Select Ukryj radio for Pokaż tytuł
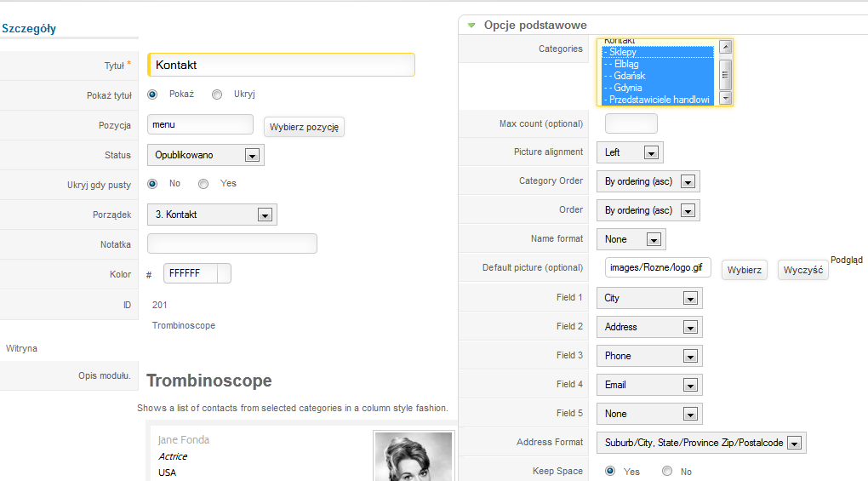Screen dimensions: 868x481 click(217, 94)
